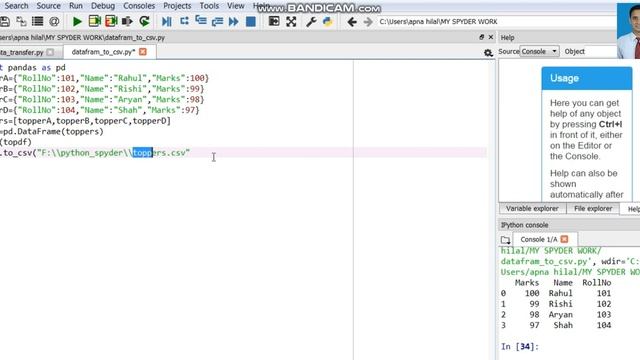640x360 pixels.
Task: Step into function debug icon
Action: pos(201,21)
